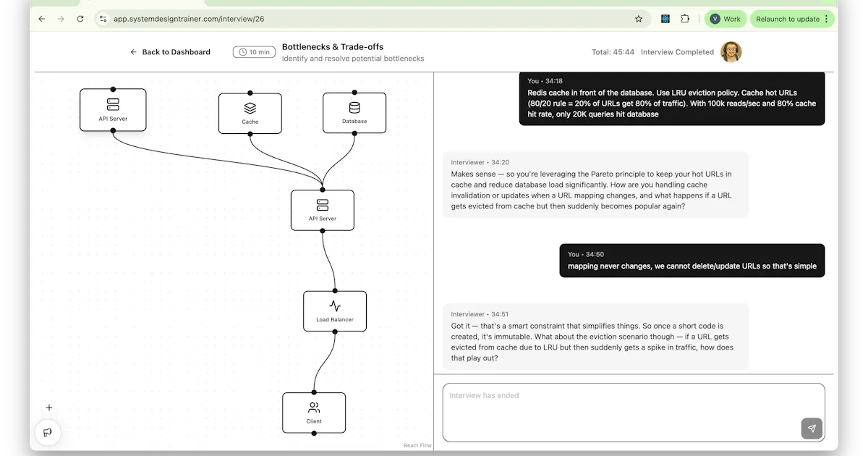Open the Work profile chip
The width and height of the screenshot is (868, 456).
(x=726, y=19)
